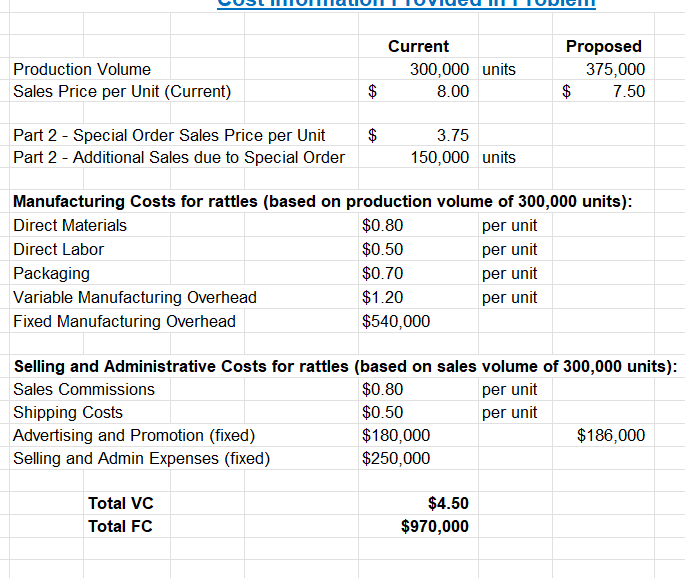This screenshot has height=578, width=685.
Task: Click the 'Total VC' label
Action: [x=121, y=503]
